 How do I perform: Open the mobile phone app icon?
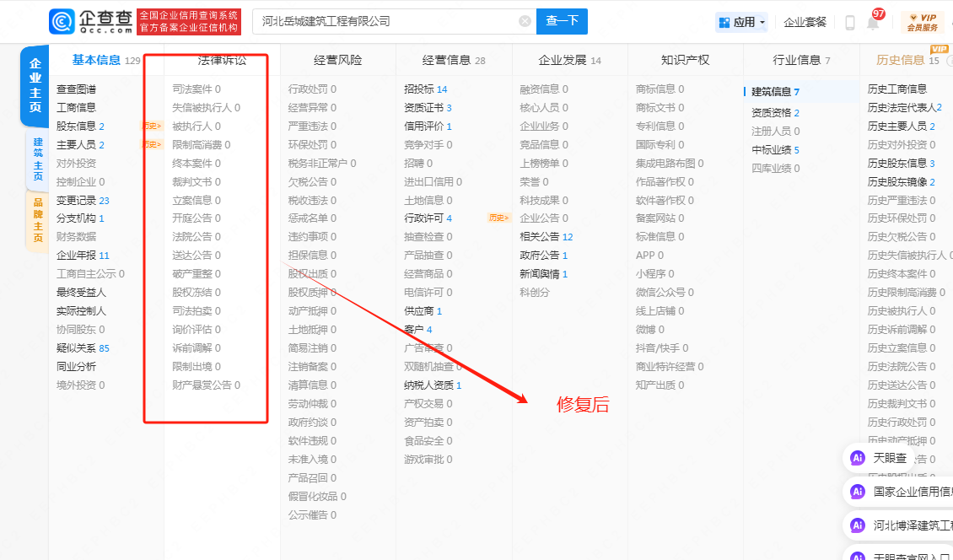click(849, 23)
